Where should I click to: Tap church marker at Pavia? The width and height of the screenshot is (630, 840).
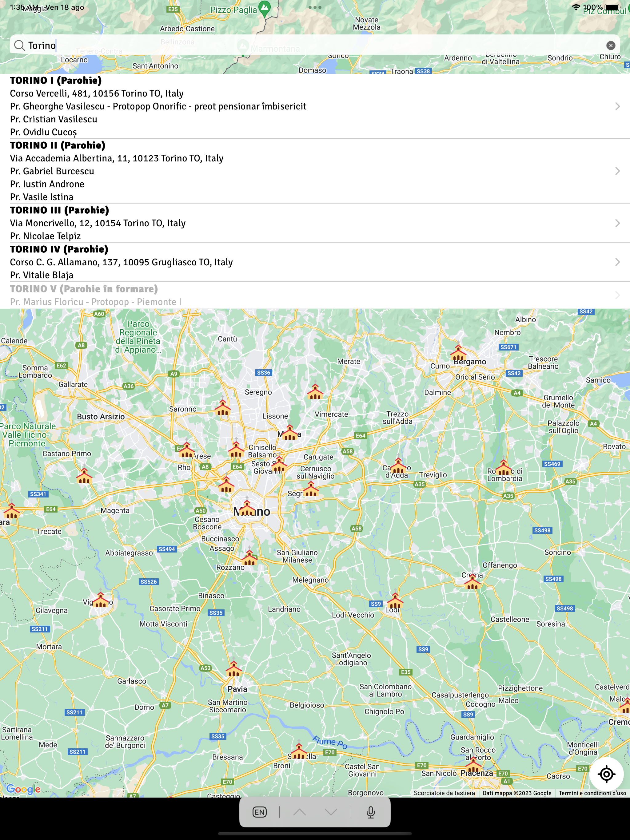pos(234,669)
